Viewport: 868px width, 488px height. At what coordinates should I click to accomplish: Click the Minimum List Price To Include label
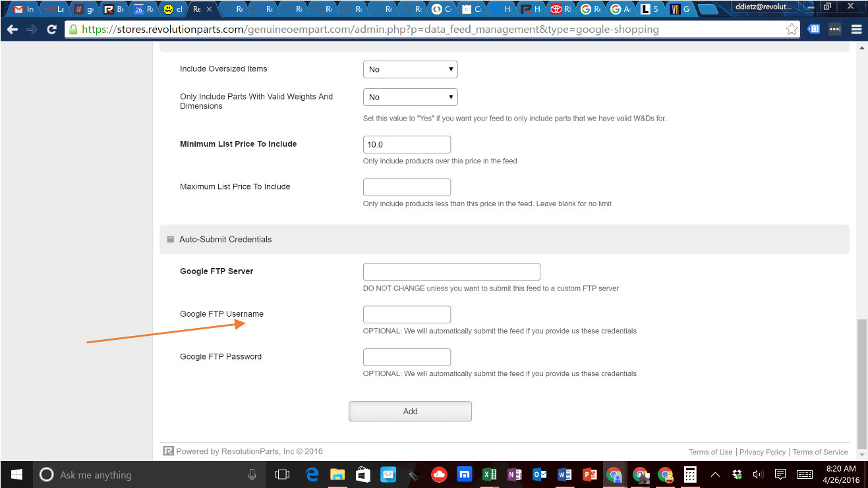[238, 144]
